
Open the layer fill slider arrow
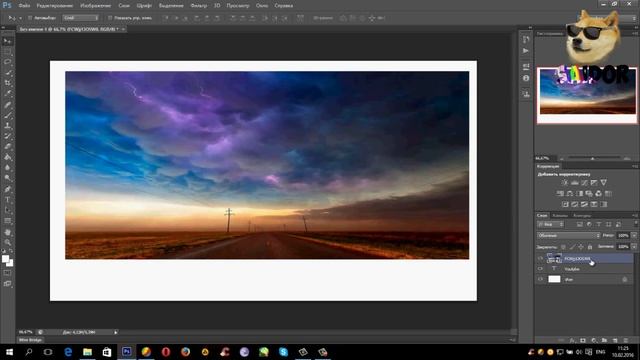(634, 247)
